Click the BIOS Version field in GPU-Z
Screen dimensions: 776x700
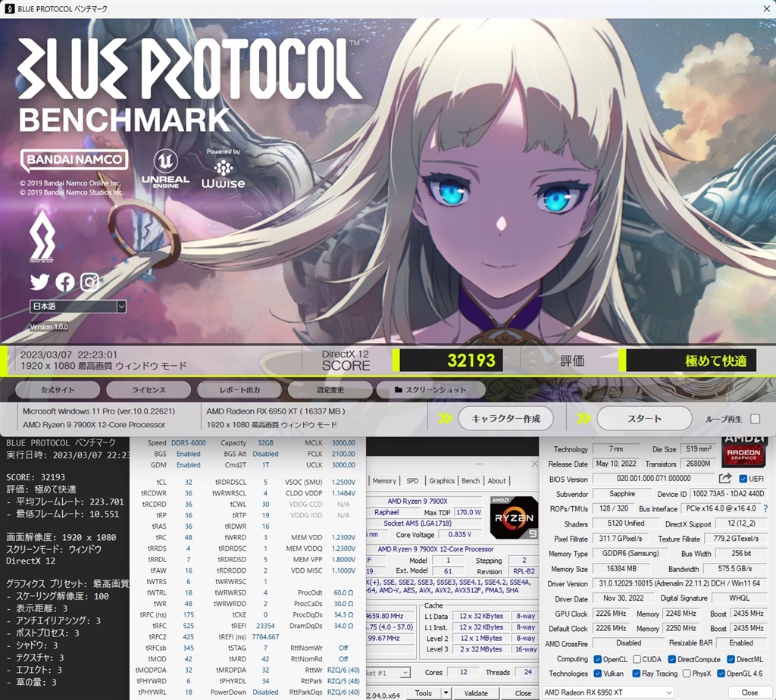tap(653, 478)
